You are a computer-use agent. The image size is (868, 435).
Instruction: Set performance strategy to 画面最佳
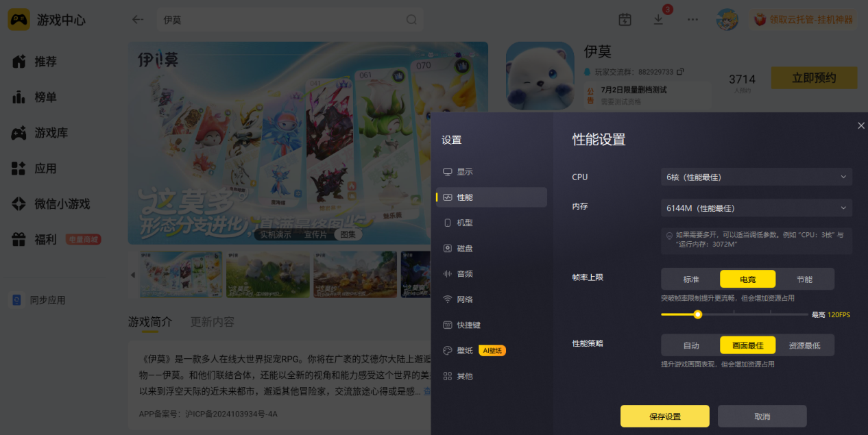[x=747, y=345]
